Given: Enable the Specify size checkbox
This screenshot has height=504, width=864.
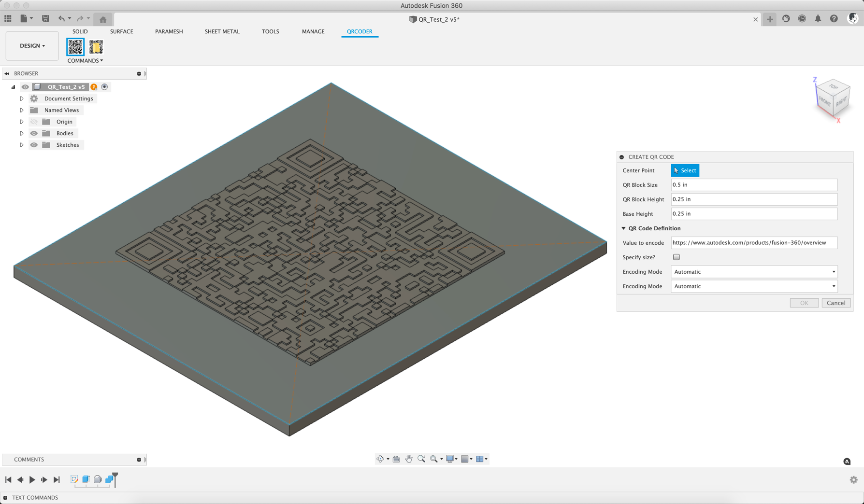Looking at the screenshot, I should (676, 257).
